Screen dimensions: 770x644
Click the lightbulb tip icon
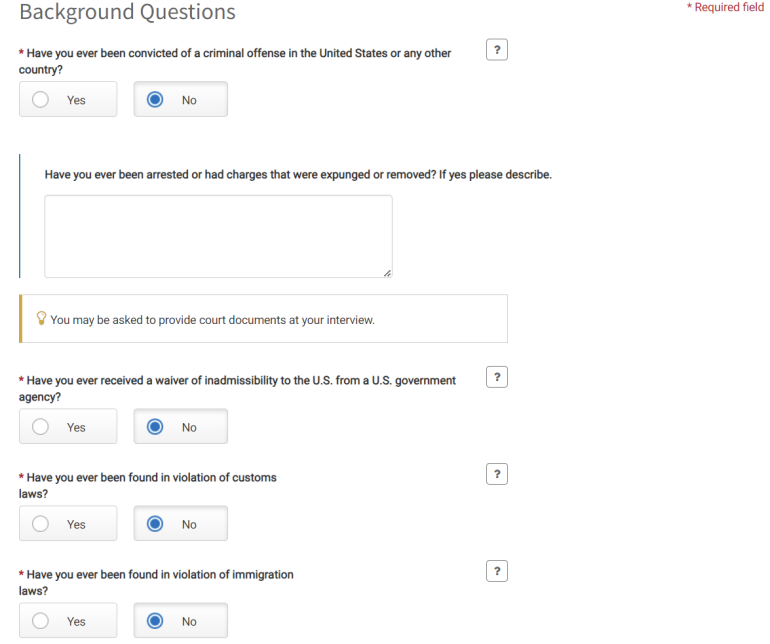[42, 319]
